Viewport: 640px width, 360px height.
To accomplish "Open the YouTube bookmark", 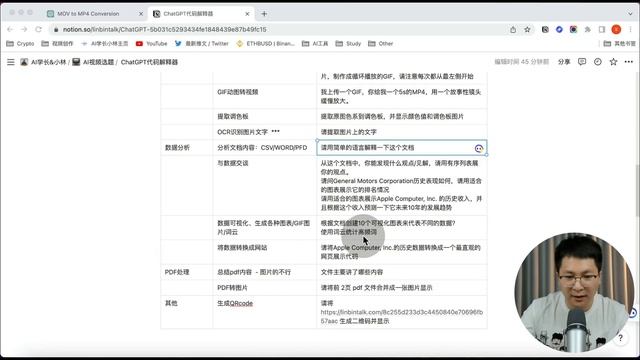I will pyautogui.click(x=151, y=43).
